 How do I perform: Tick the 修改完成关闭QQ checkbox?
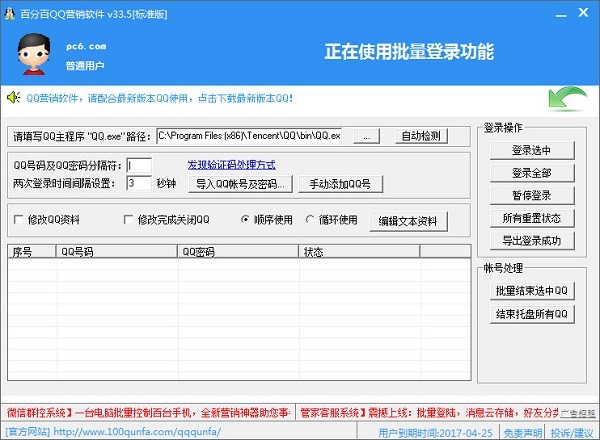(x=128, y=220)
